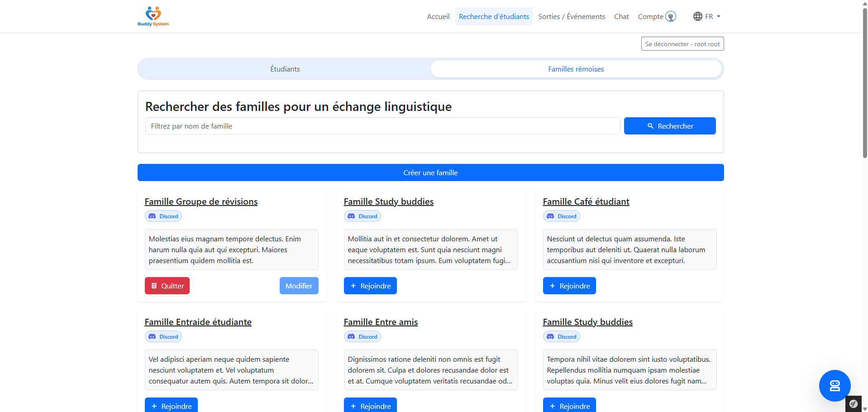Image resolution: width=868 pixels, height=412 pixels.
Task: Click the Buddy System logo
Action: (x=153, y=16)
